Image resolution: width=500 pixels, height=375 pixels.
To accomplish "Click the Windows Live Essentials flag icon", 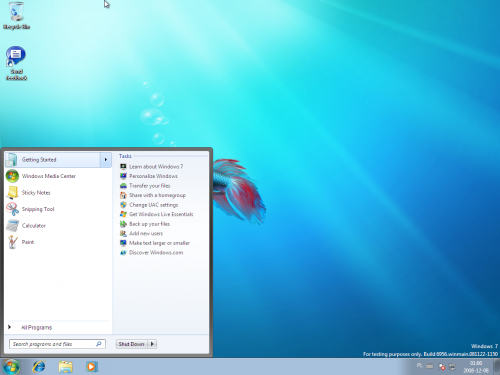I will (123, 214).
